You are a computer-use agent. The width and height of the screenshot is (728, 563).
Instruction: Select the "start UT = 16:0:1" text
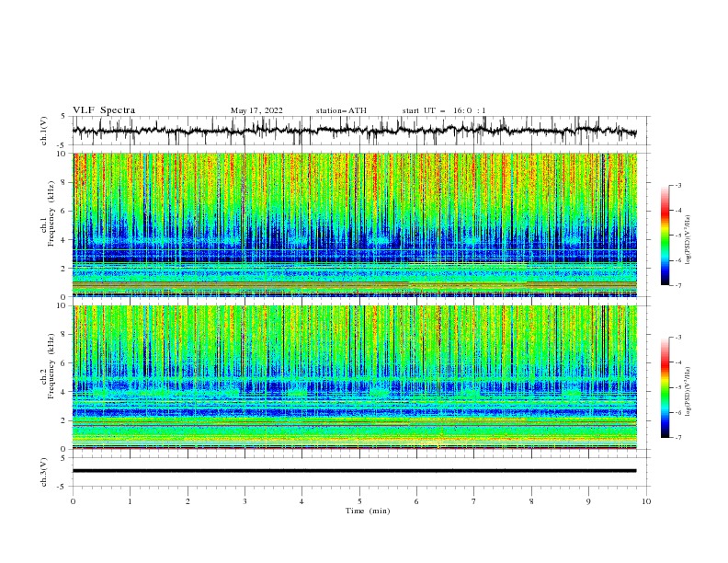(x=444, y=110)
